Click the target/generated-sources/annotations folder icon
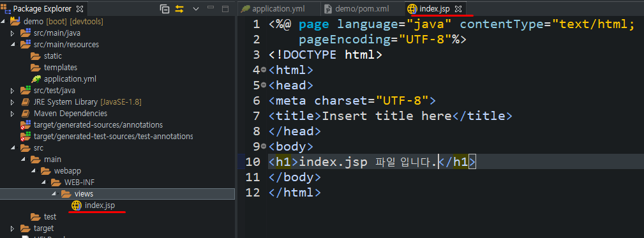 [x=26, y=125]
